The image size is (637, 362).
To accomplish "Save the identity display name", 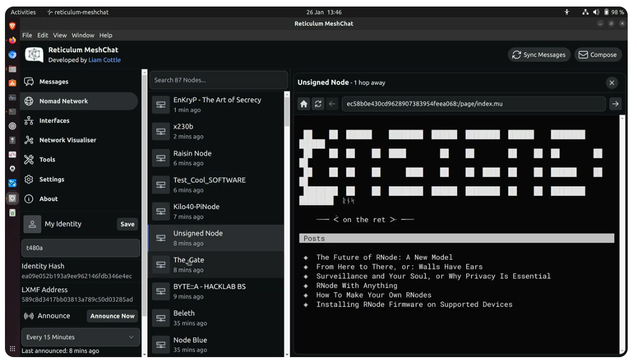I will [127, 224].
